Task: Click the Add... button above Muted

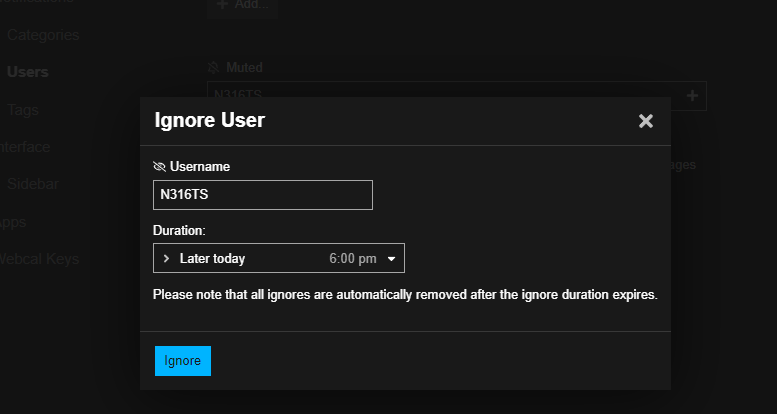Action: (242, 5)
